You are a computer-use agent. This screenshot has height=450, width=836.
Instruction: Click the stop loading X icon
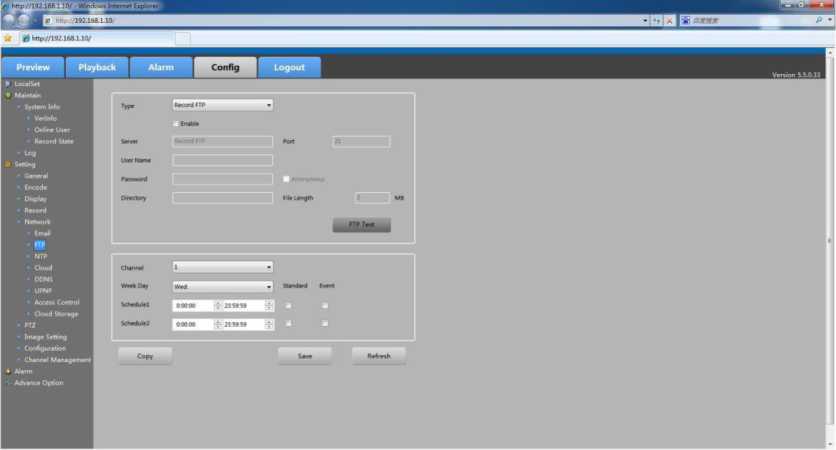(668, 20)
